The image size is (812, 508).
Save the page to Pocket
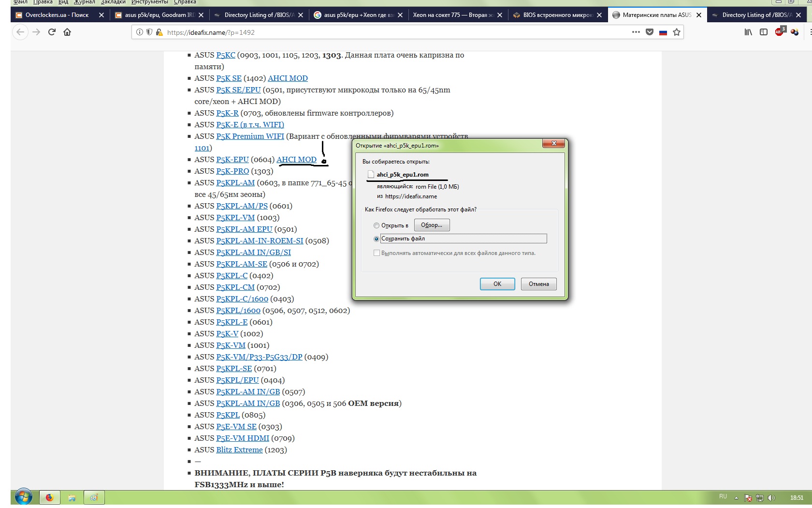point(650,32)
